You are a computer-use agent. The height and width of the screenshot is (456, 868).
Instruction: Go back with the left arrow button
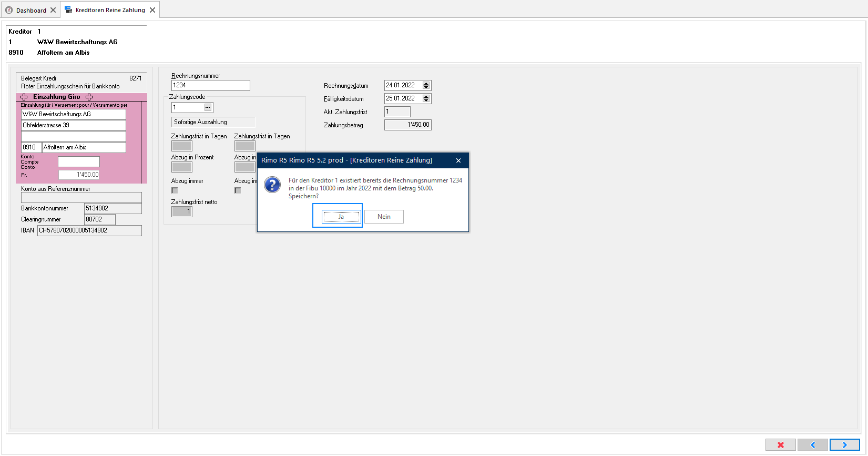813,445
